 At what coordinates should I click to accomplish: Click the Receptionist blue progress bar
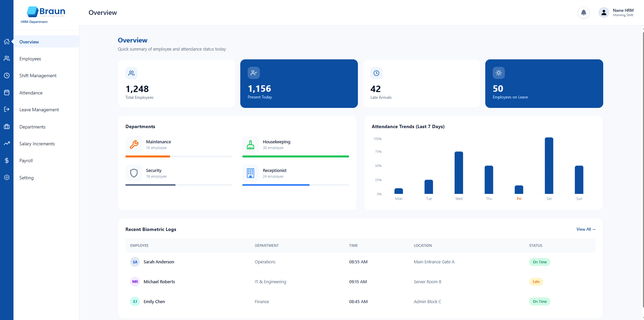pos(276,185)
